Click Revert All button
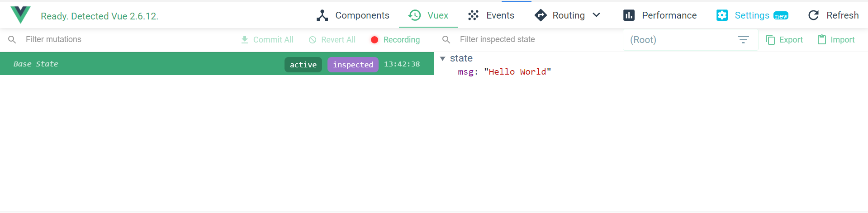The image size is (868, 213). [x=332, y=40]
